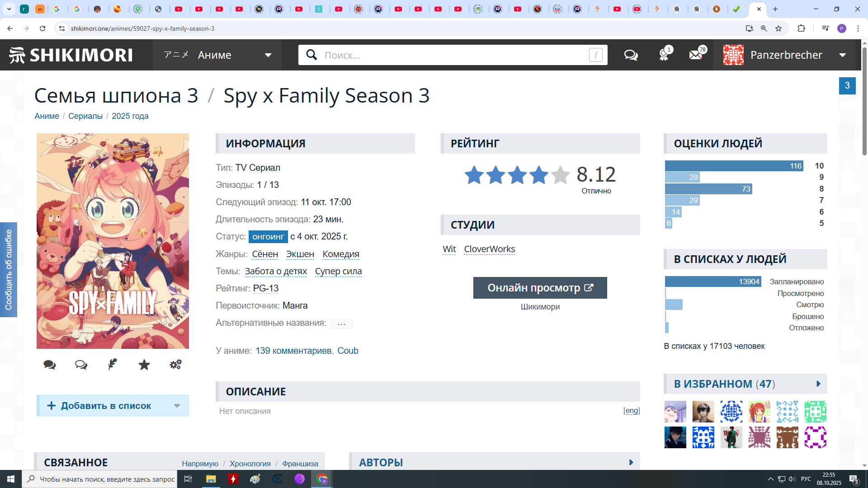Click the 10-score bar showing 116 votes

[734, 166]
